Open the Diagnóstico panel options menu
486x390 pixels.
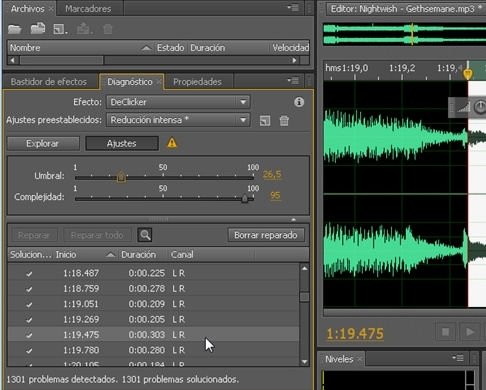pyautogui.click(x=293, y=81)
